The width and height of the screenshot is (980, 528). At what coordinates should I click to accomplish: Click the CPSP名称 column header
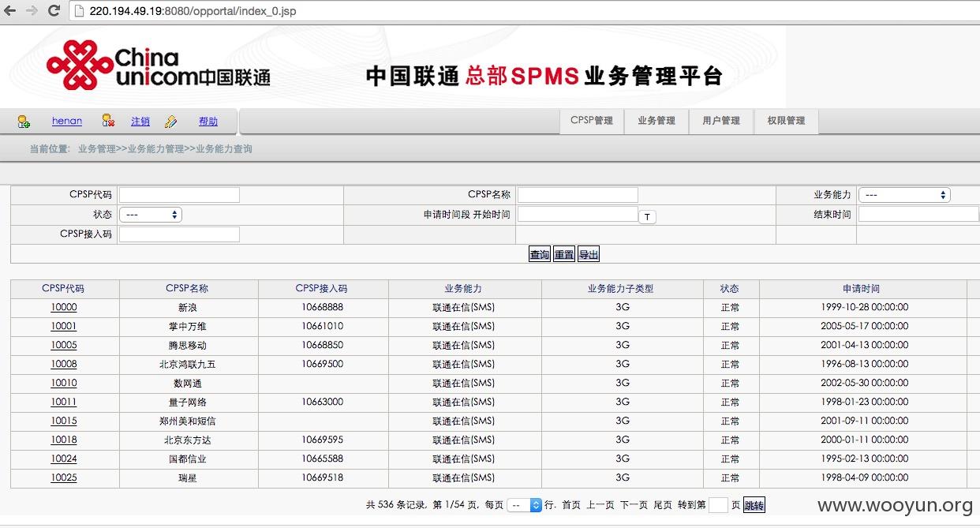click(x=188, y=289)
